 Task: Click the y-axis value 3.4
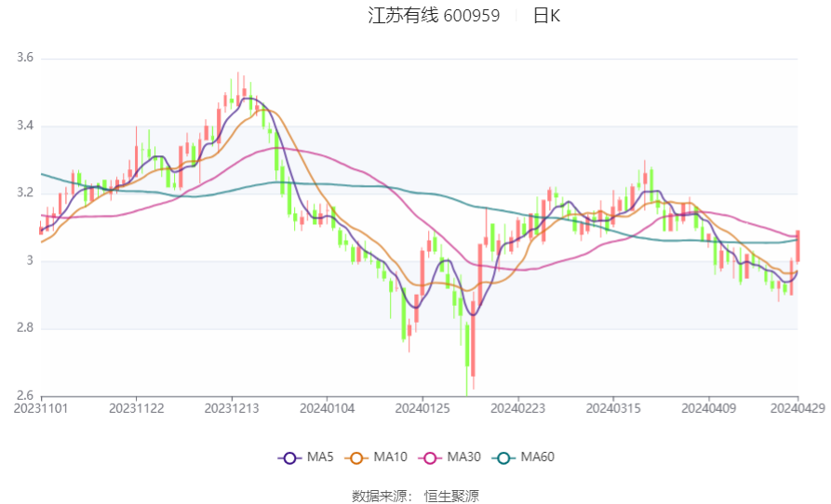point(25,126)
